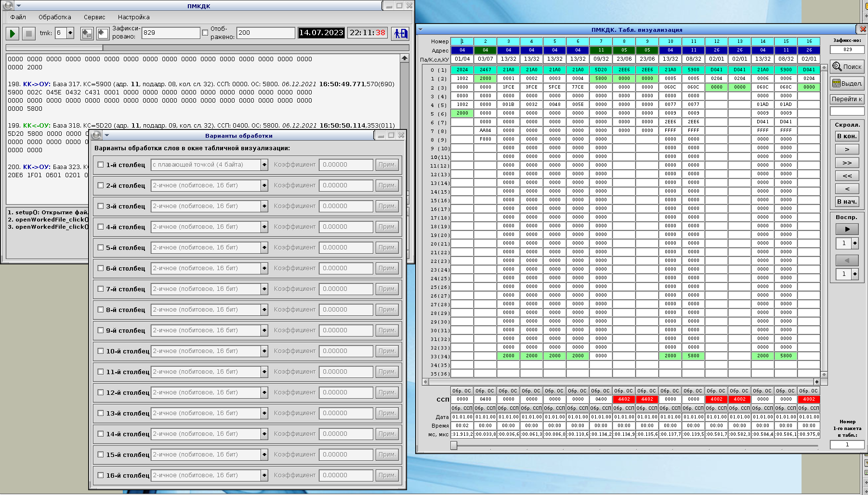Click the gray stop button
The image size is (868, 495).
point(28,34)
